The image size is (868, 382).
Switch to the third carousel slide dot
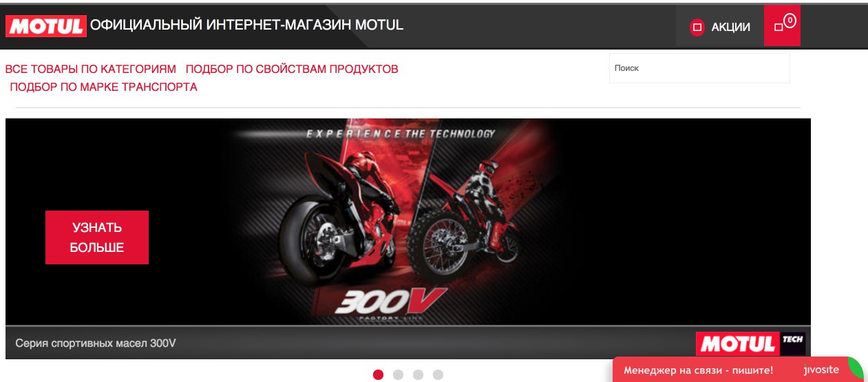(418, 374)
